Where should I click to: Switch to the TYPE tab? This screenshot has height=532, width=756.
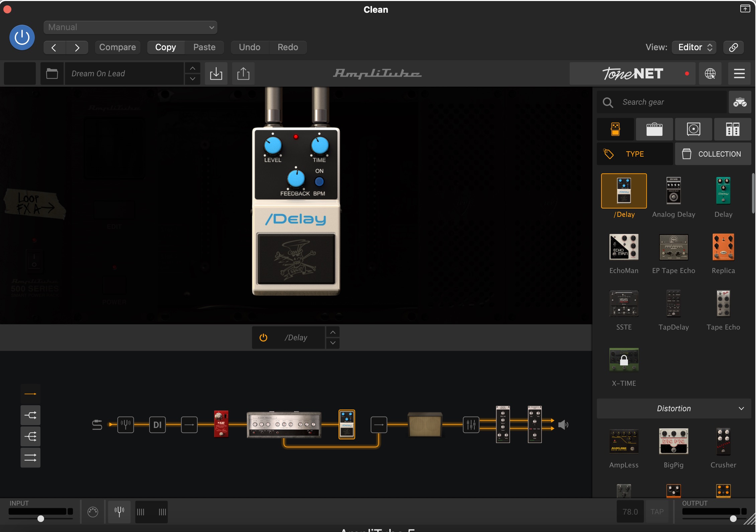(635, 154)
